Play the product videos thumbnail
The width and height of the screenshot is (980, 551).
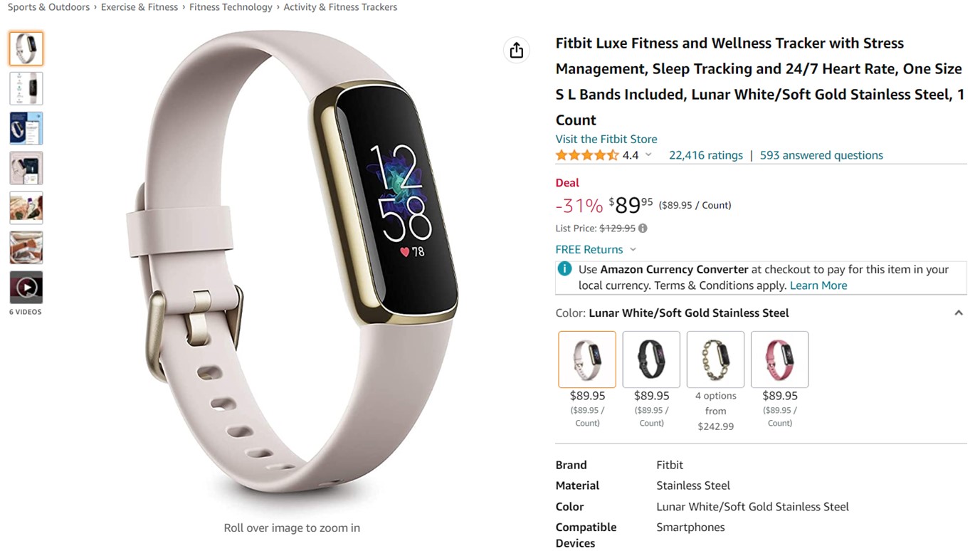tap(26, 288)
